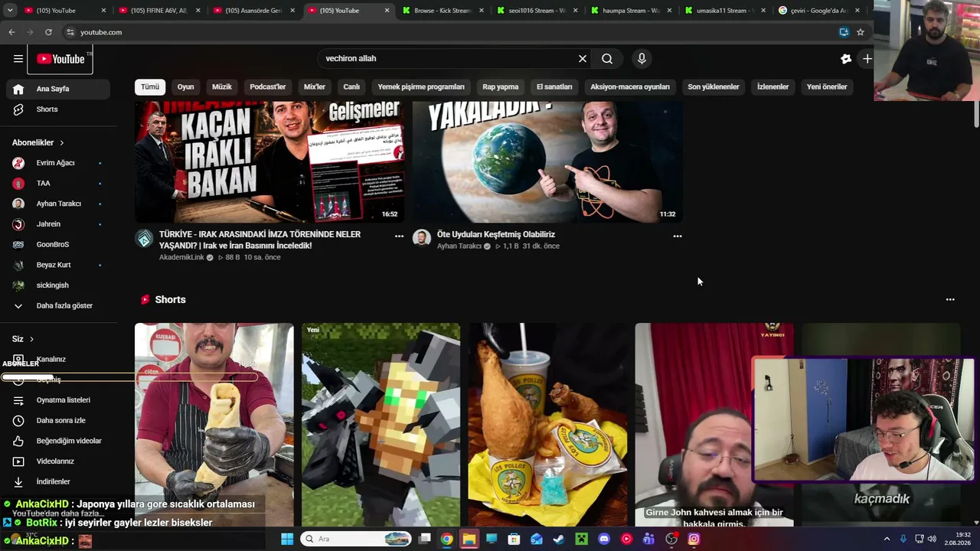Open AkademikLink channel avatar
The height and width of the screenshot is (551, 980).
pos(144,238)
